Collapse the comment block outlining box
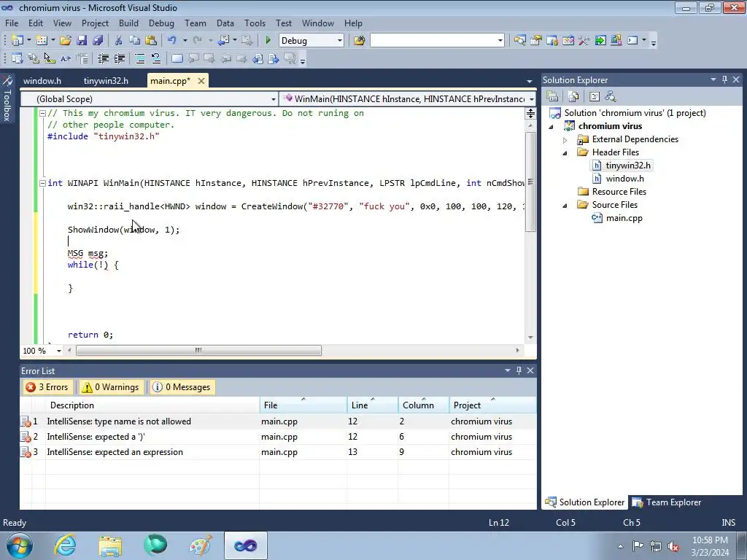 42,113
